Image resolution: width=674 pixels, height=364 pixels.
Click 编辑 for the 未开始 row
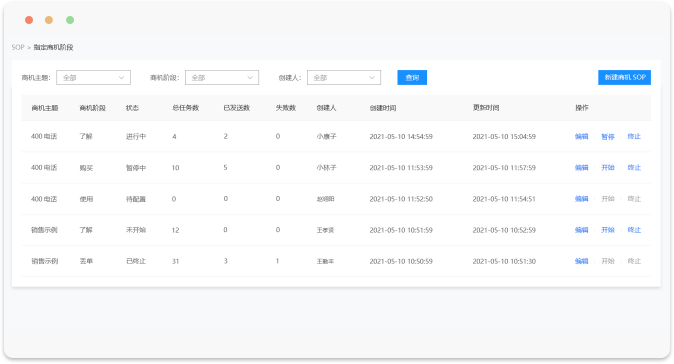click(581, 230)
